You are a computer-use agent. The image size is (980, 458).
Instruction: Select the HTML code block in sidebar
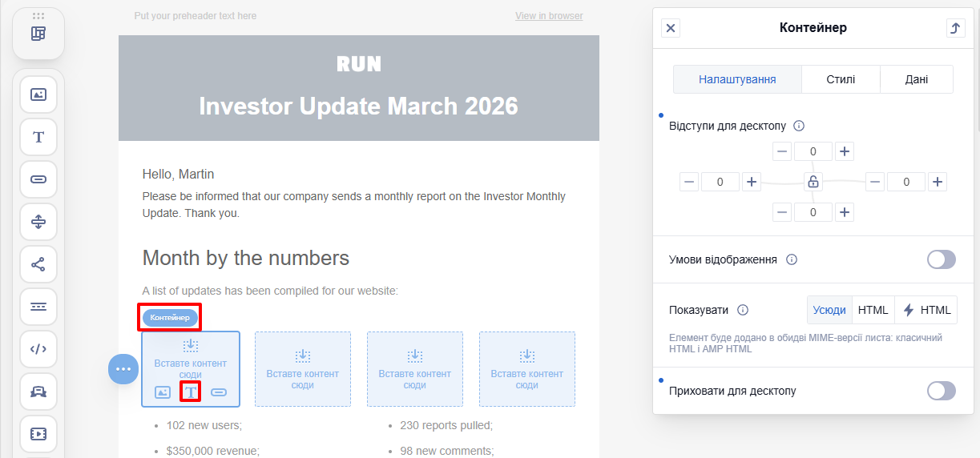(38, 349)
